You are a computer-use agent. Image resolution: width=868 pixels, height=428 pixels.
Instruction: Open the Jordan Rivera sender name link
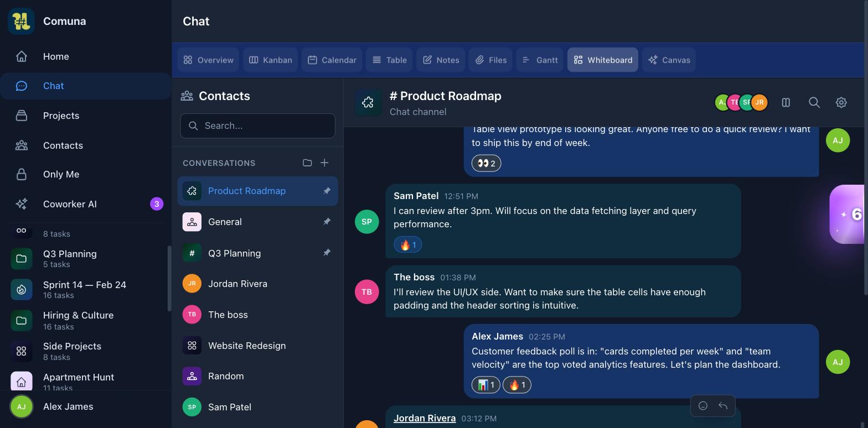[x=425, y=418]
